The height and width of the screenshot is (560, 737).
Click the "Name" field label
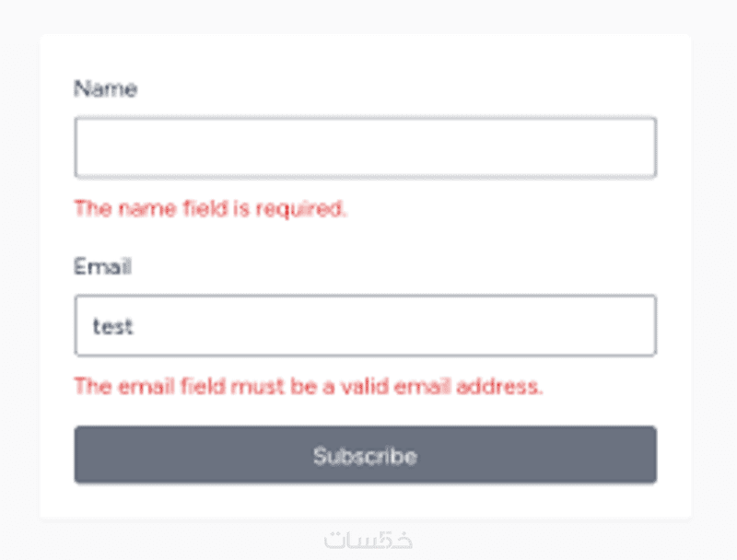(x=105, y=89)
